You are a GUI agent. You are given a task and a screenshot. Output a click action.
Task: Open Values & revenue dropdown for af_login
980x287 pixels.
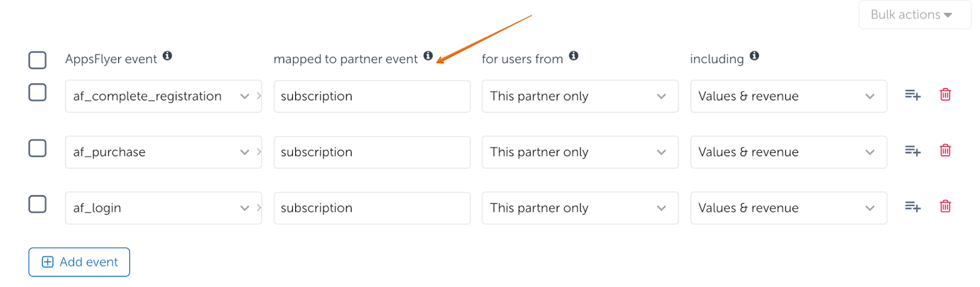click(788, 208)
